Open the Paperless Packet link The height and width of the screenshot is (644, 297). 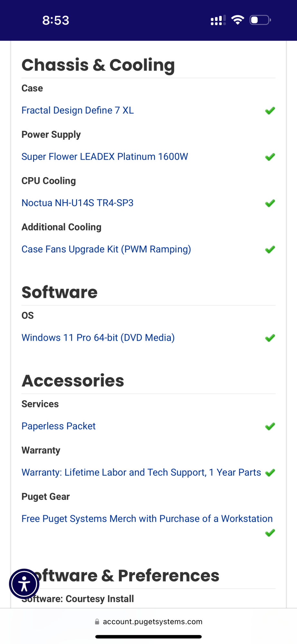(x=59, y=426)
